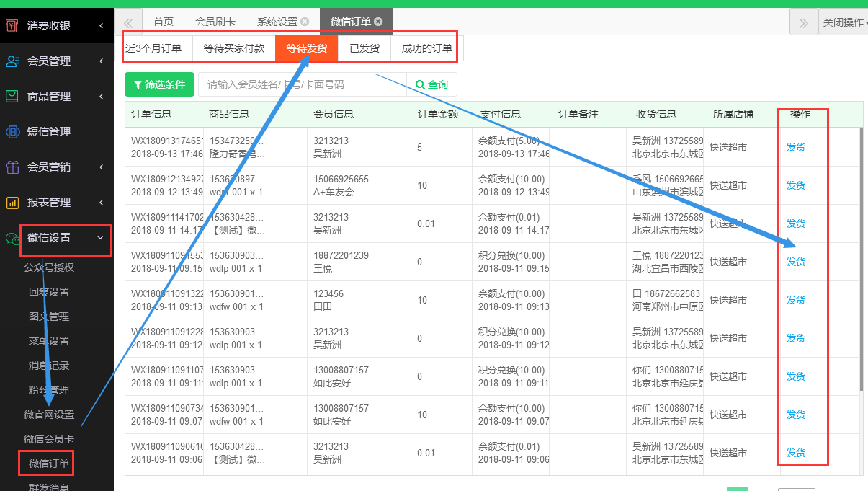Click the tab bar scroll-right double chevron
This screenshot has height=491, width=868.
pyautogui.click(x=804, y=22)
